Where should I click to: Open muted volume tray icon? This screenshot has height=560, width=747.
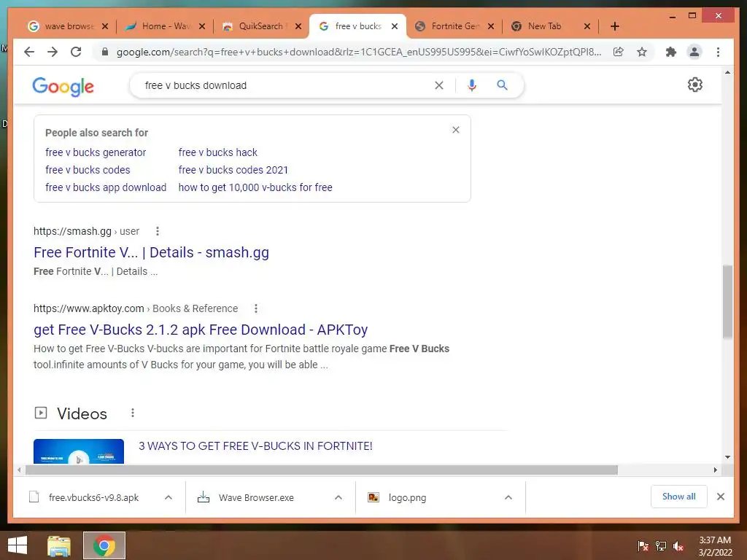(x=678, y=545)
